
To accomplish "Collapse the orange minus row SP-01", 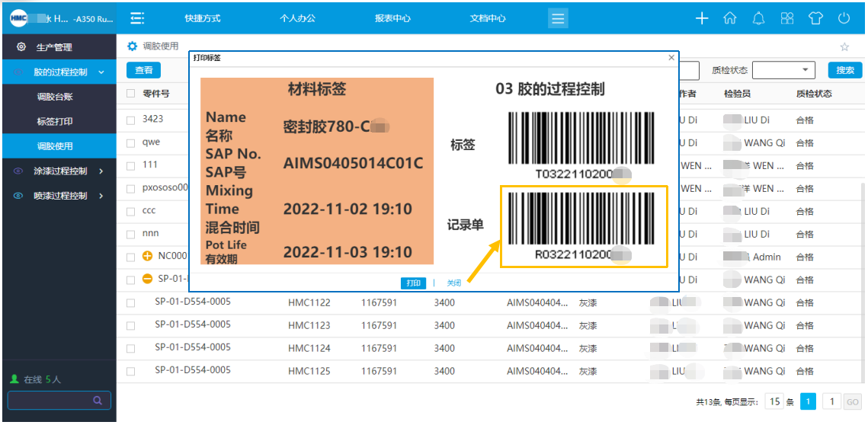I will click(148, 280).
